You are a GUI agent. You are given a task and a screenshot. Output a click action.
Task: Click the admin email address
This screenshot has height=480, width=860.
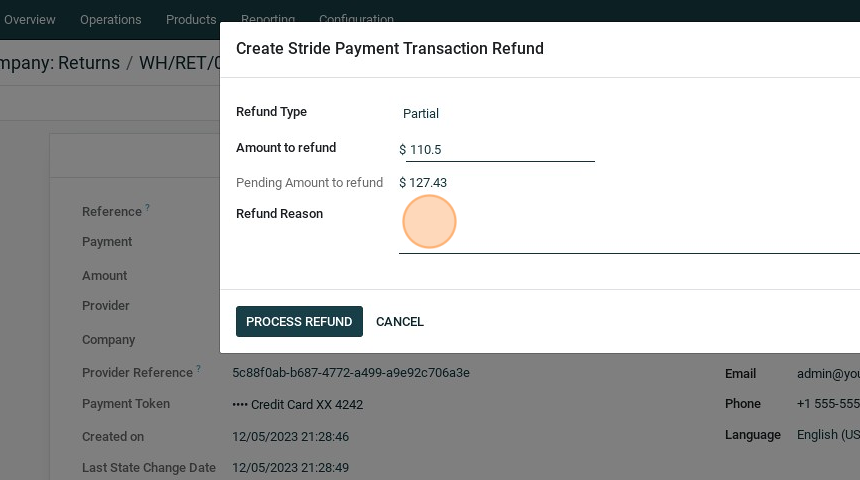pos(828,374)
